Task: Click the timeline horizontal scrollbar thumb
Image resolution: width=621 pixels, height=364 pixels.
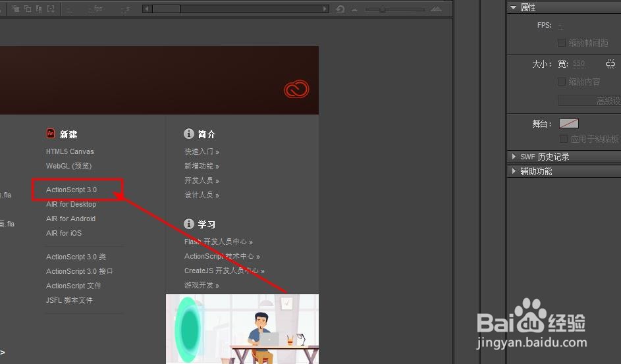Action: pos(167,9)
